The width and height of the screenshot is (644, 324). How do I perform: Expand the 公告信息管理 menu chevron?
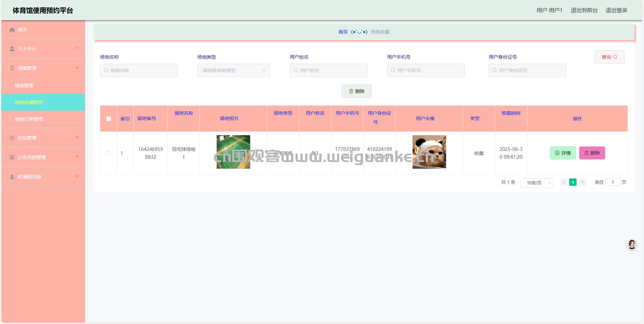tap(77, 157)
